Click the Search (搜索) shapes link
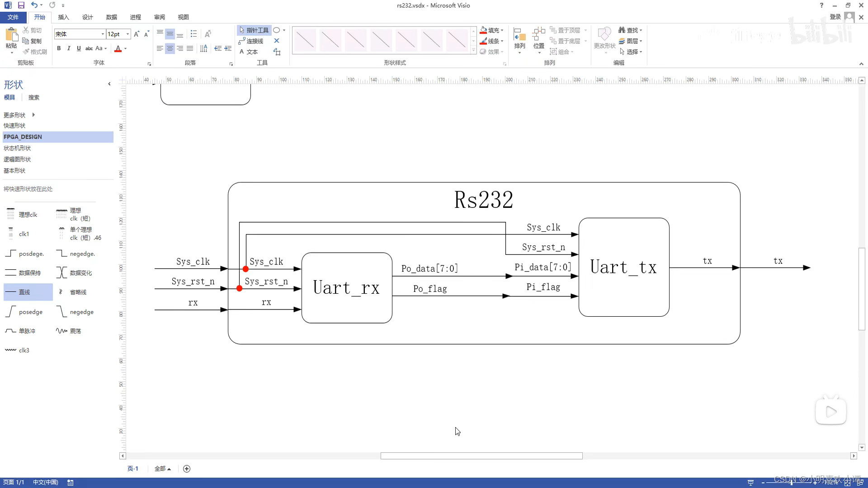Image resolution: width=868 pixels, height=488 pixels. tap(33, 98)
